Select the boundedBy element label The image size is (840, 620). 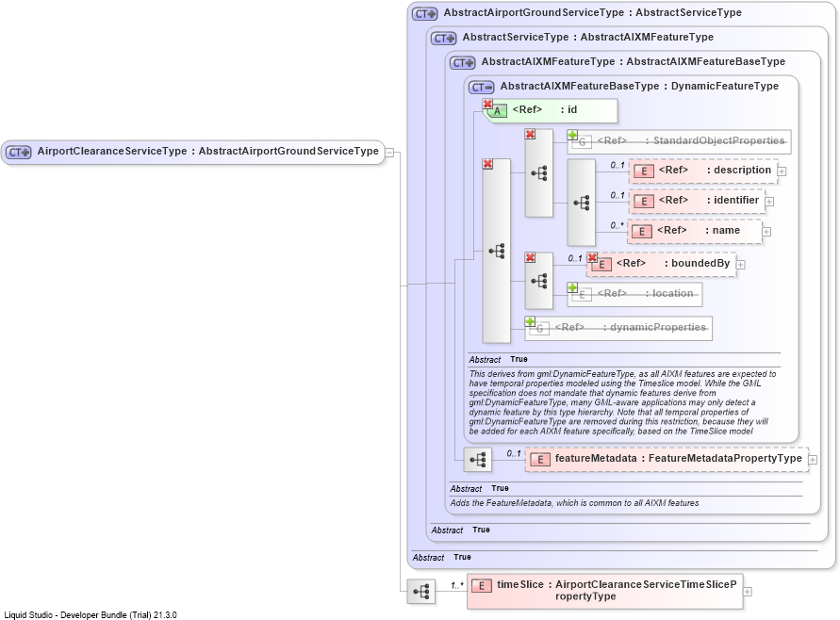click(673, 264)
